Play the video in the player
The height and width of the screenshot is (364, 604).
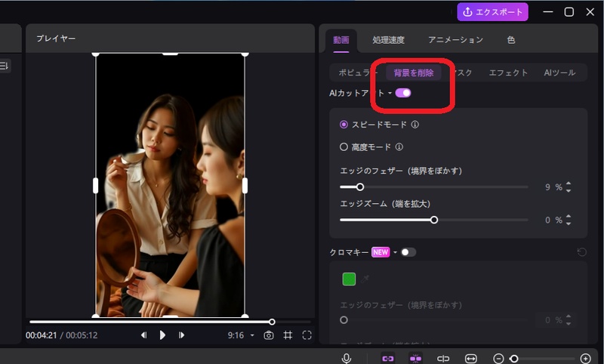coord(162,335)
